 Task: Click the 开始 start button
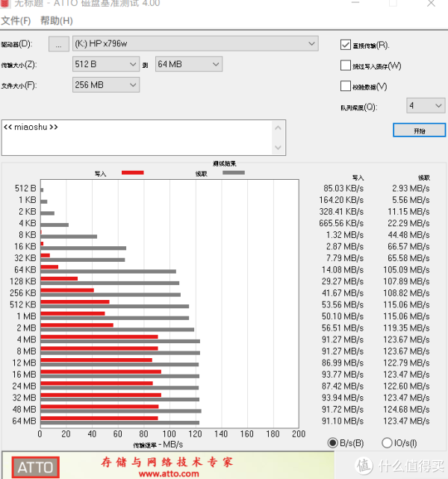tap(420, 131)
